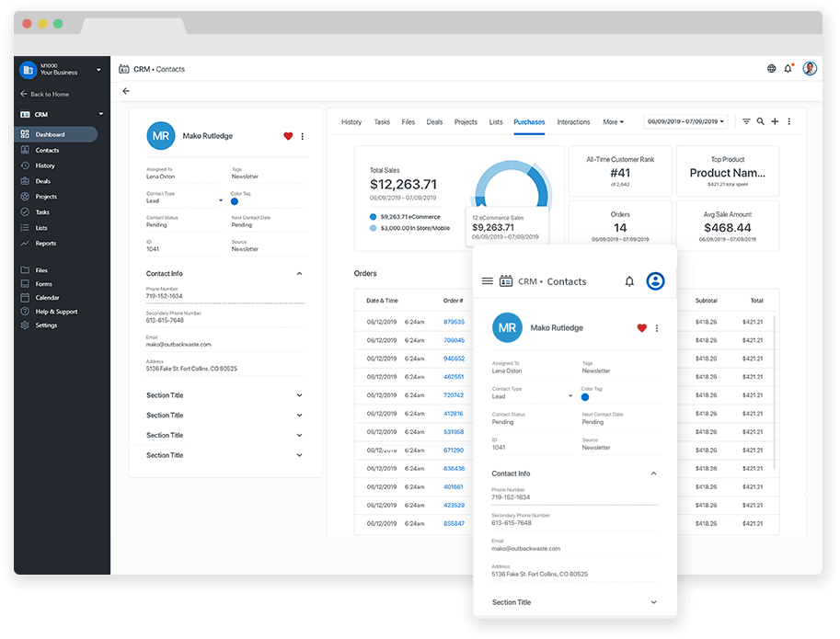Switch to the Projects tab

466,122
